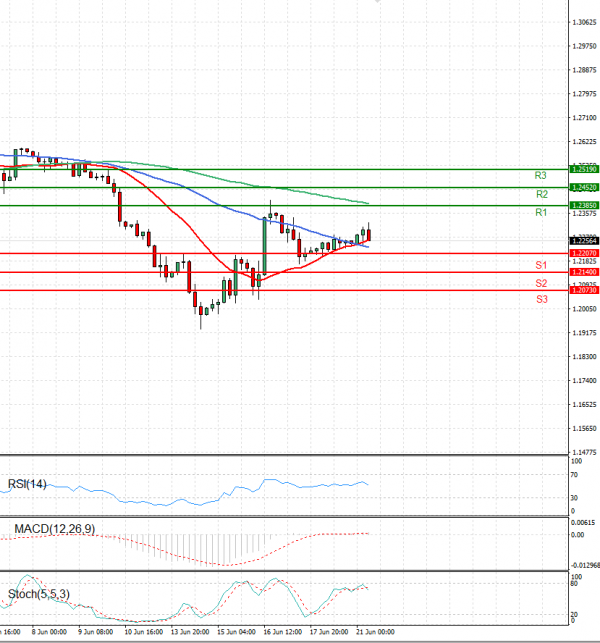Image resolution: width=600 pixels, height=643 pixels.
Task: Click the 1.18300 price axis value
Action: (584, 357)
